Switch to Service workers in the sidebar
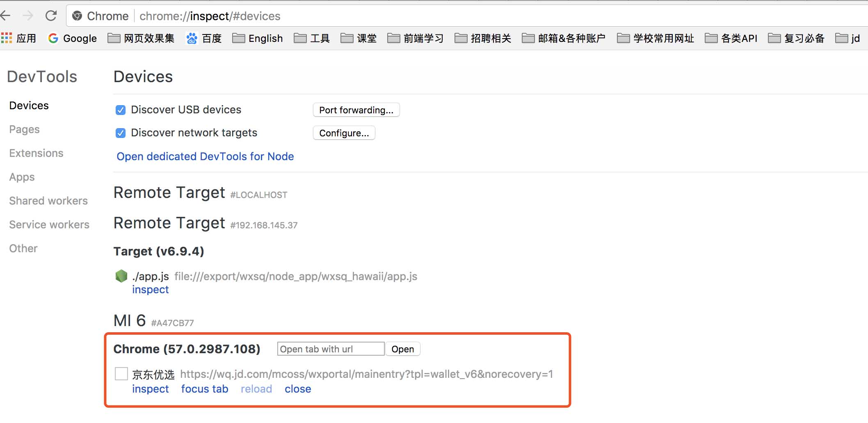The image size is (868, 423). click(x=49, y=225)
